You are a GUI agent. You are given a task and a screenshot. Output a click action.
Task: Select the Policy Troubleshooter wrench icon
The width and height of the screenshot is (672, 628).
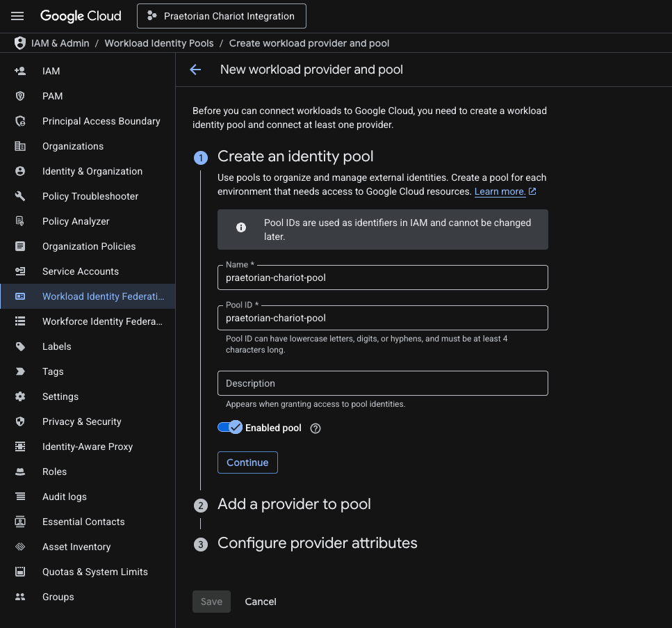tap(20, 196)
